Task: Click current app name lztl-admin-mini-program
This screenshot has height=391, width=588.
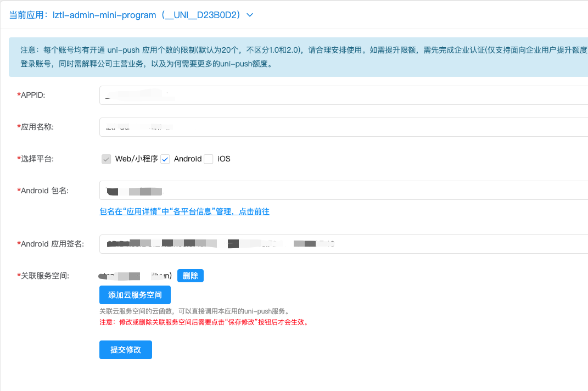Action: point(104,15)
